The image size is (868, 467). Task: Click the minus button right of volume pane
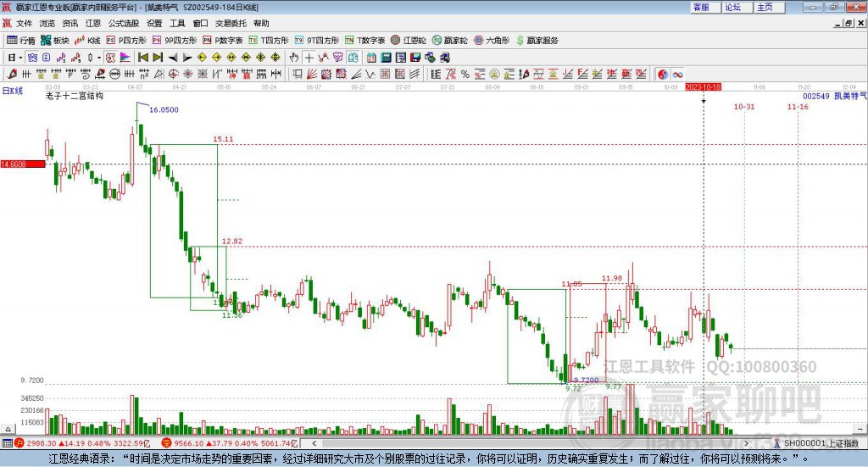(860, 429)
